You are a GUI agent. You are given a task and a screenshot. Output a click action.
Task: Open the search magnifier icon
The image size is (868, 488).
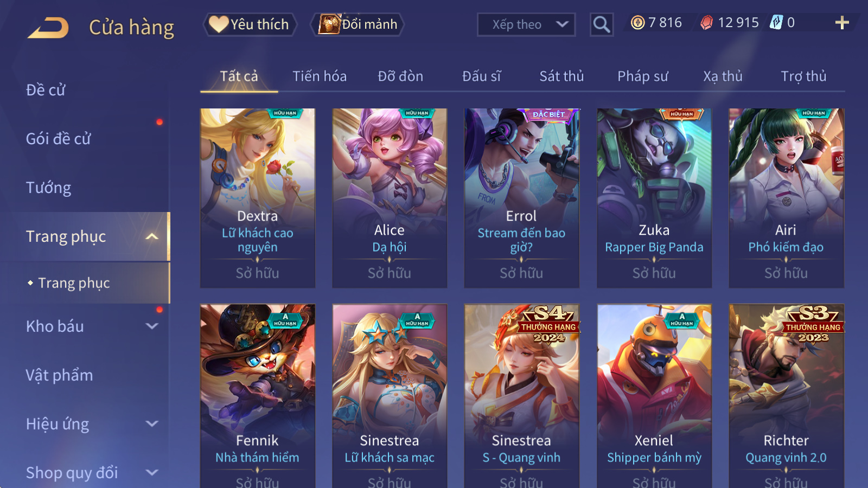point(602,24)
